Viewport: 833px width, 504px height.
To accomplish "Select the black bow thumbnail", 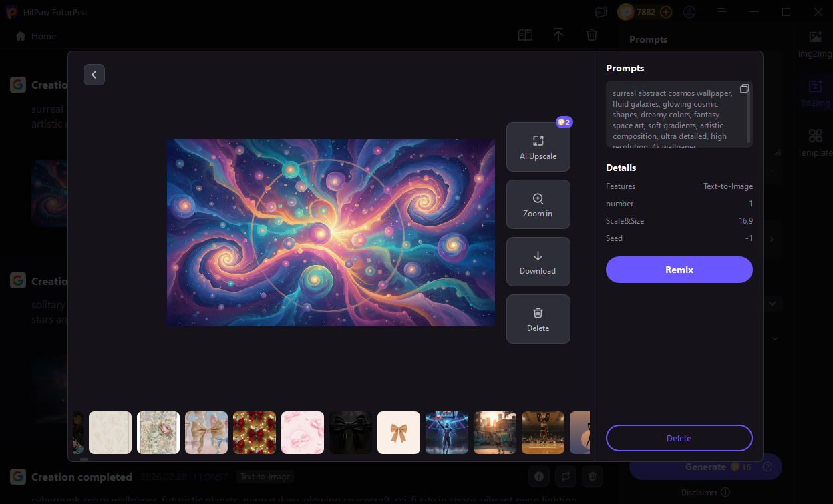I will [x=350, y=432].
